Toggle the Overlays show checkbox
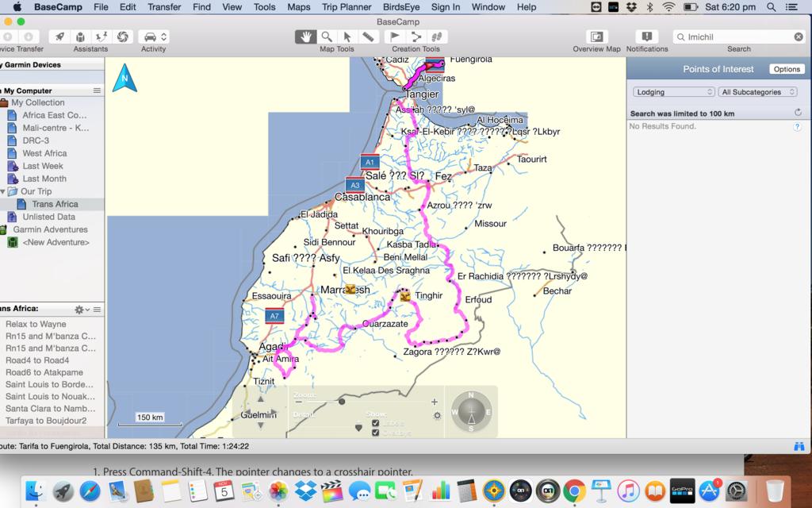The image size is (812, 508). pyautogui.click(x=375, y=433)
